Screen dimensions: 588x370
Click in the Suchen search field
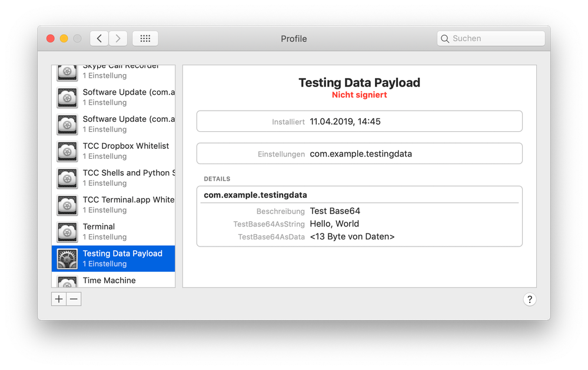[496, 39]
